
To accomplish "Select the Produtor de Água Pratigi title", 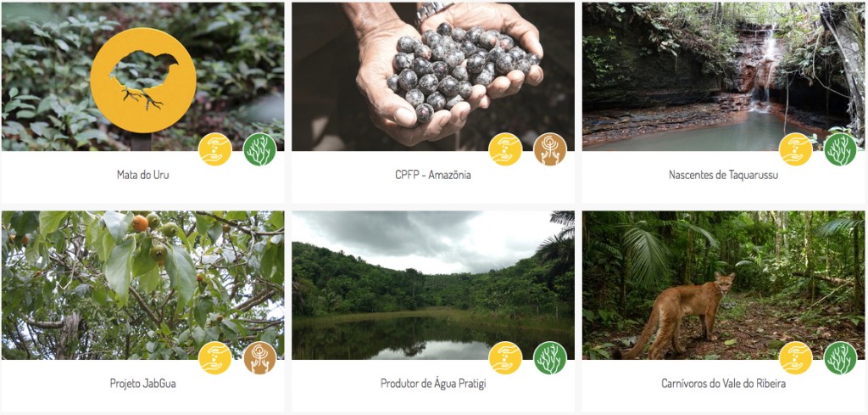I will pyautogui.click(x=433, y=384).
